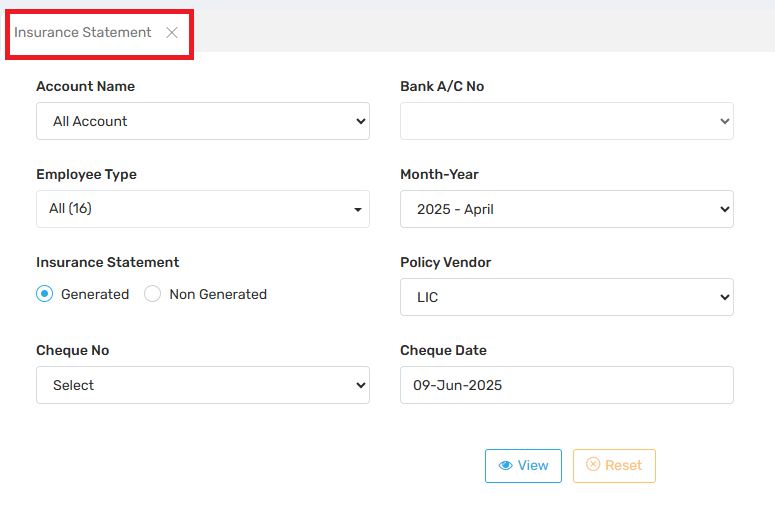Click the Cheque Date input field
Image resolution: width=775 pixels, height=519 pixels.
tap(566, 385)
